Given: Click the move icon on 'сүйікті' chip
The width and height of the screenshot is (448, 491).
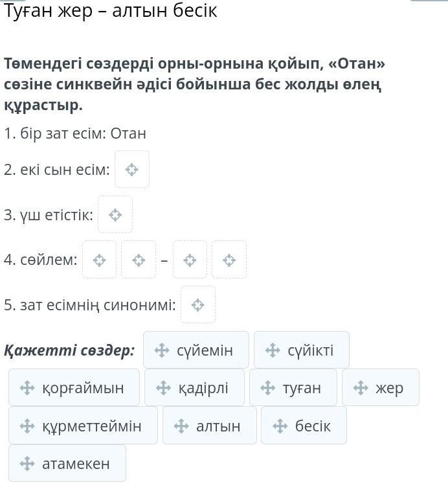Looking at the screenshot, I should tap(273, 350).
